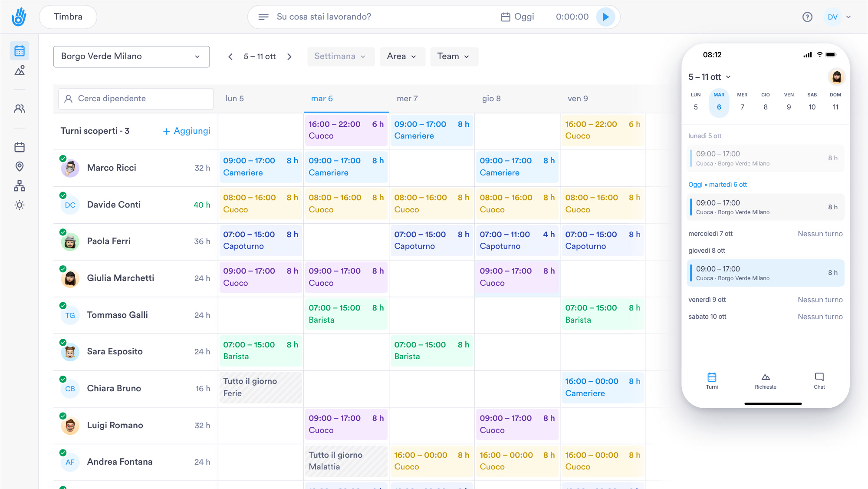The width and height of the screenshot is (868, 489).
Task: Open the location pin sidebar icon
Action: [x=20, y=166]
